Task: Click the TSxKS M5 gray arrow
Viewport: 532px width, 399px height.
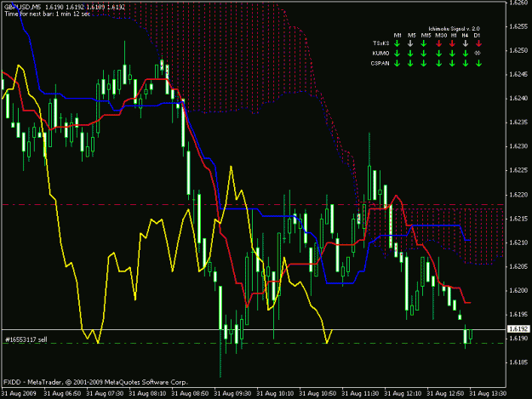Action: coord(410,43)
